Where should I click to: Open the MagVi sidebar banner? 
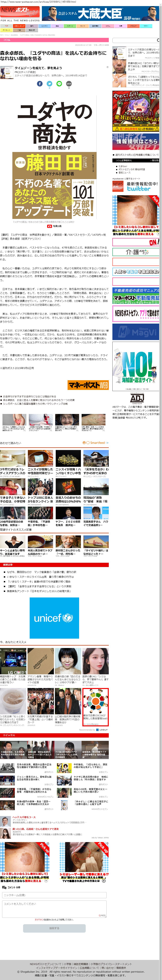pyautogui.click(x=136, y=332)
